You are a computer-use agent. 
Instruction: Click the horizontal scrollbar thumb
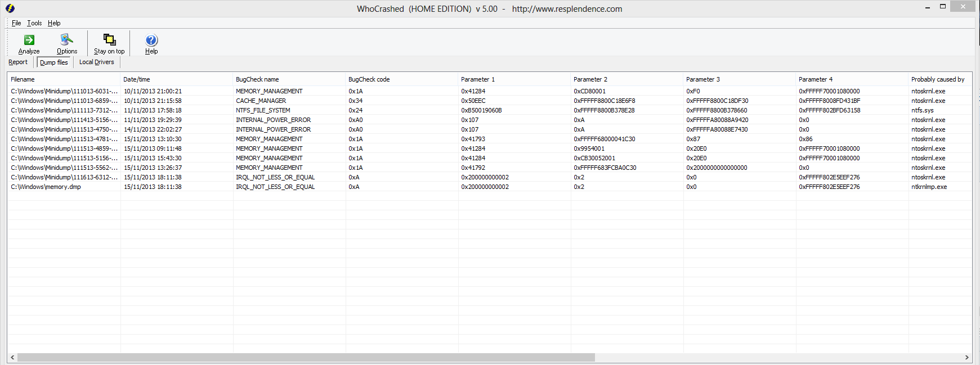[x=306, y=358]
